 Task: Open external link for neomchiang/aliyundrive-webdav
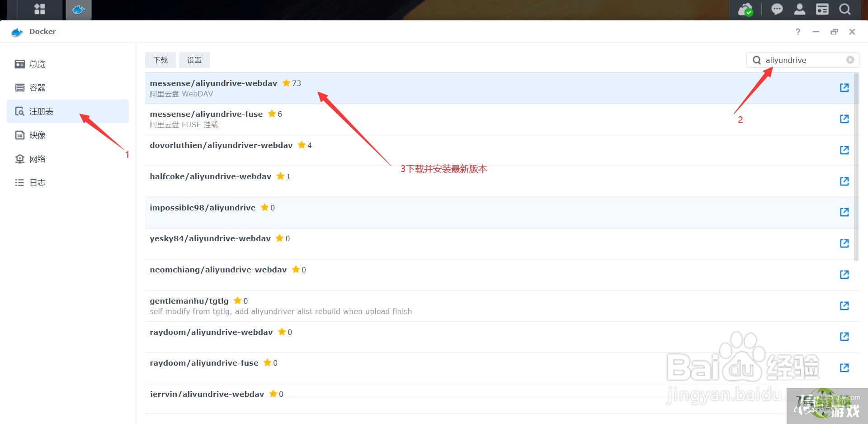844,274
